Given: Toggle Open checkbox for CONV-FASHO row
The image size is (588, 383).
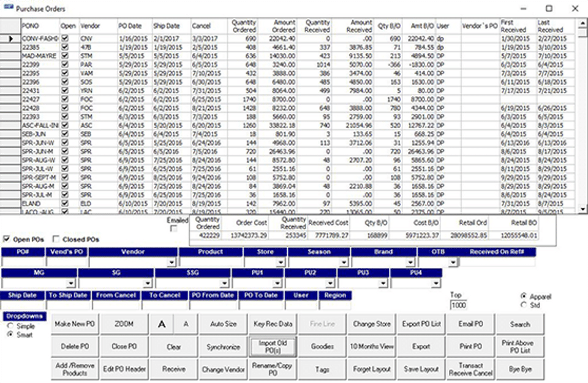Looking at the screenshot, I should pos(65,38).
